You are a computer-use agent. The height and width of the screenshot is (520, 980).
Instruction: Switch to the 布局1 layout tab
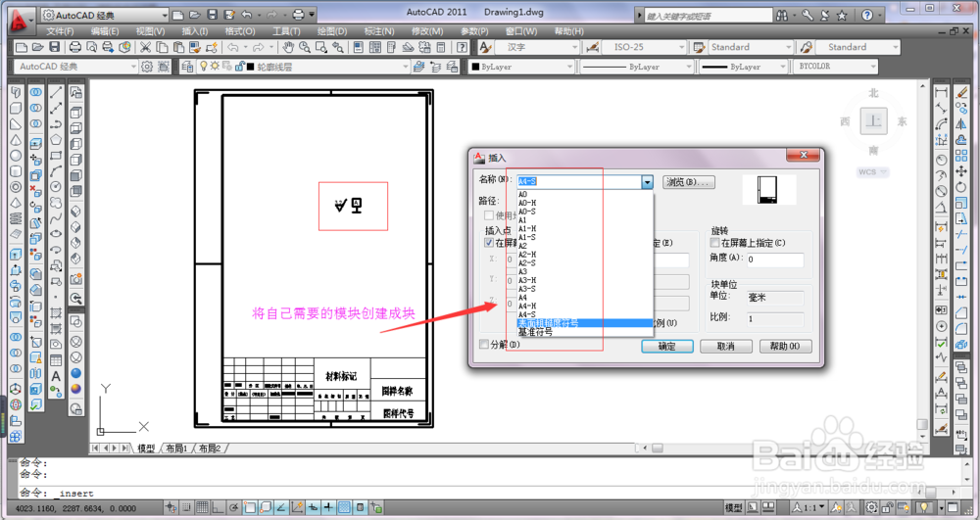point(176,449)
